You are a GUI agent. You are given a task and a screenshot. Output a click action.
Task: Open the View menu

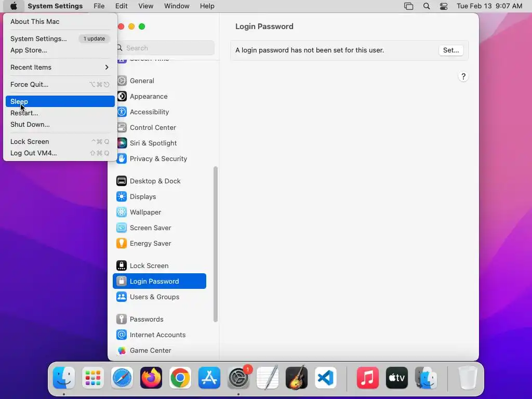coord(146,6)
